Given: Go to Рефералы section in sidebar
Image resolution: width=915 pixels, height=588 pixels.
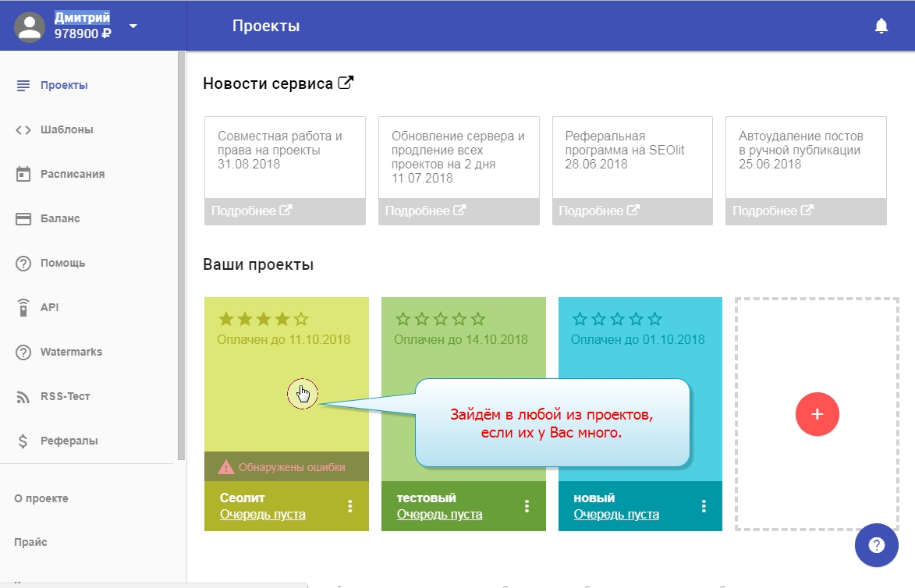Looking at the screenshot, I should coord(69,441).
